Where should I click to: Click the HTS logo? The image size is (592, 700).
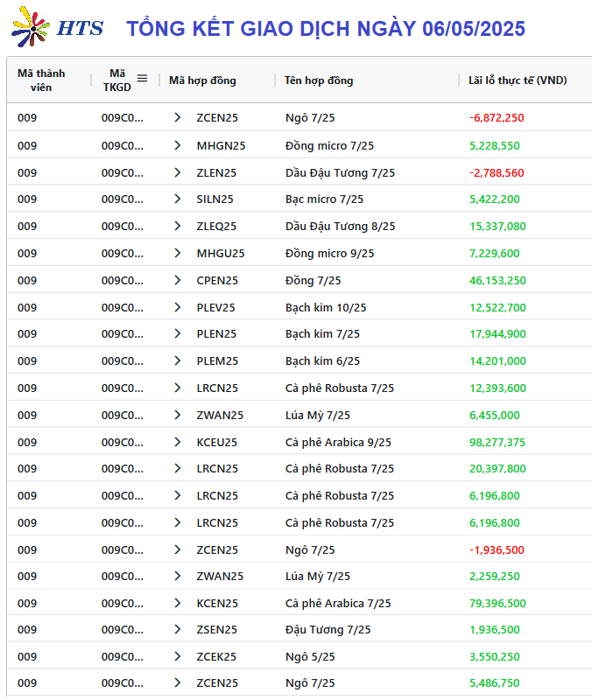(57, 27)
